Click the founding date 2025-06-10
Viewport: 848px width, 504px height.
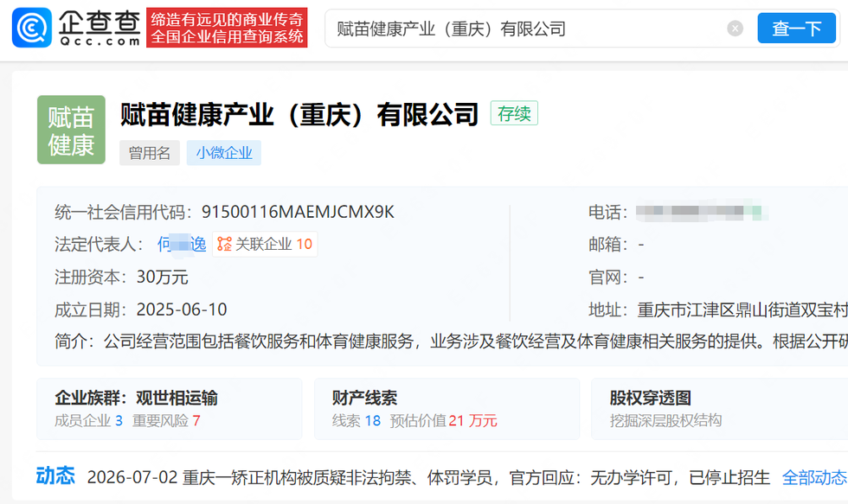coord(182,309)
